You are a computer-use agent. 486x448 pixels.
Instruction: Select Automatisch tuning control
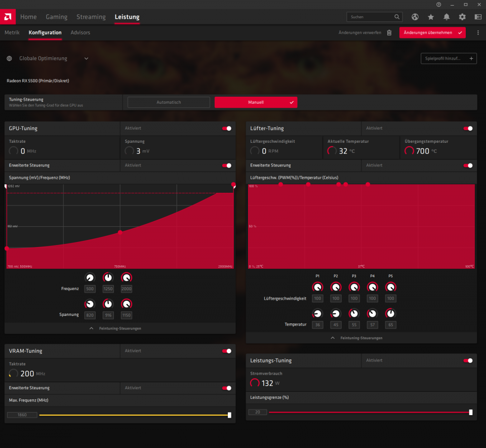coord(169,102)
